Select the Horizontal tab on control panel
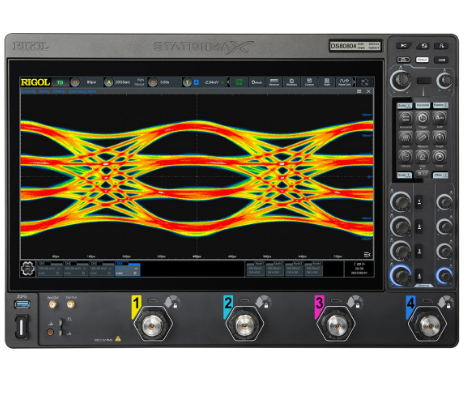Screen dimensions: 470x393 click(423, 105)
